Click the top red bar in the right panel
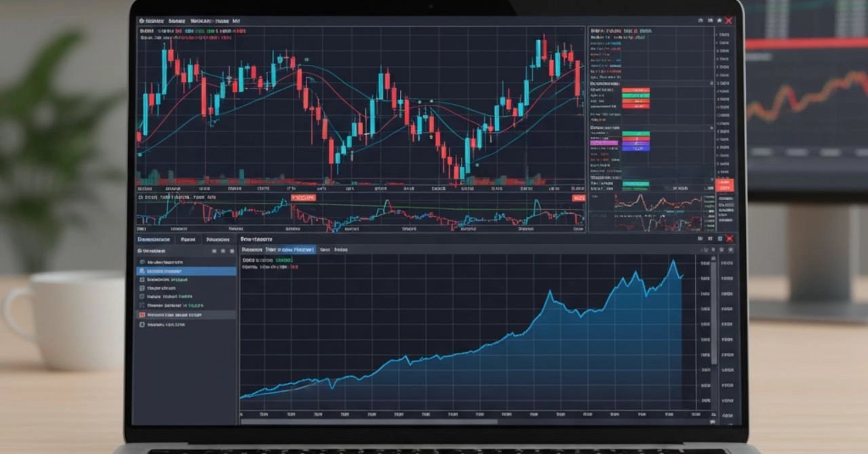The width and height of the screenshot is (868, 454). (x=635, y=90)
